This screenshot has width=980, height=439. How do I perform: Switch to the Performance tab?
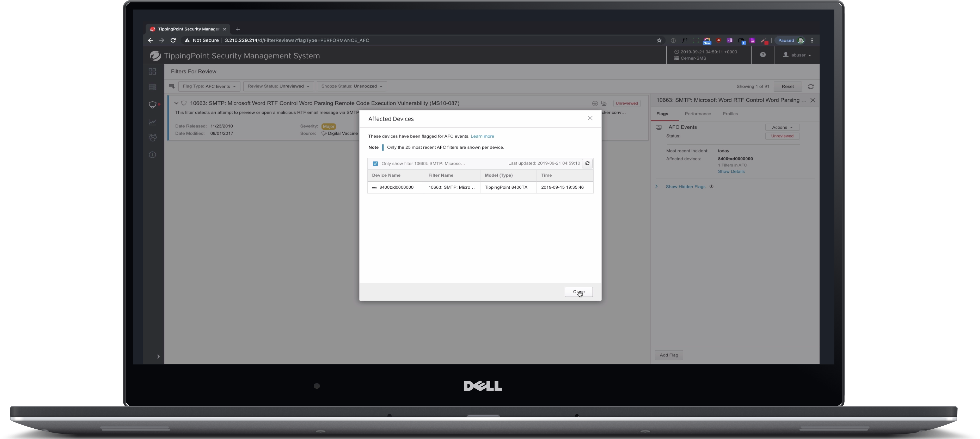coord(698,114)
